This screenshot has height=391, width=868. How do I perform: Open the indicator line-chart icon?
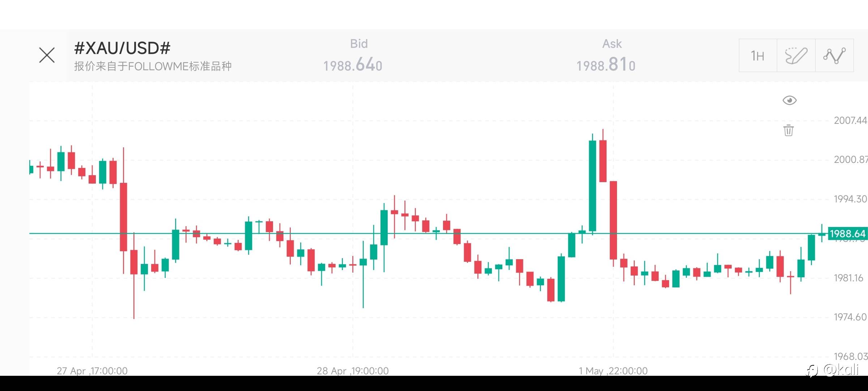click(x=834, y=56)
